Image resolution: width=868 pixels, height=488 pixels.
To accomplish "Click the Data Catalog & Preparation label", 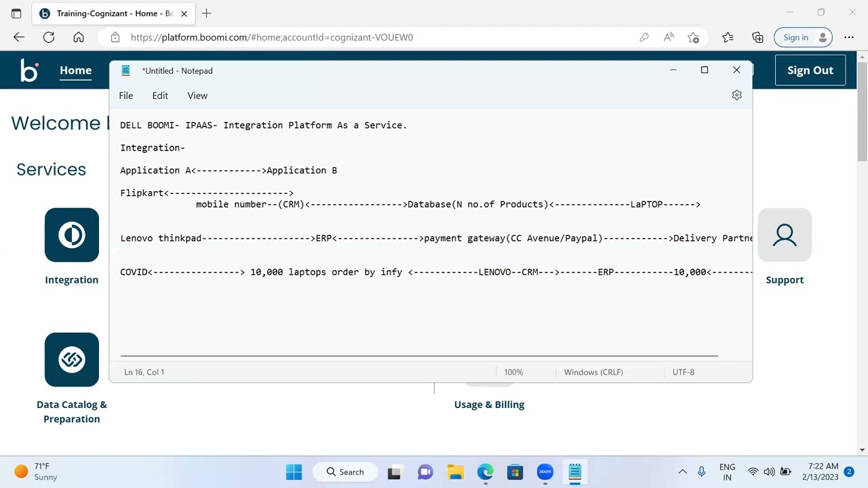I will coord(72,411).
